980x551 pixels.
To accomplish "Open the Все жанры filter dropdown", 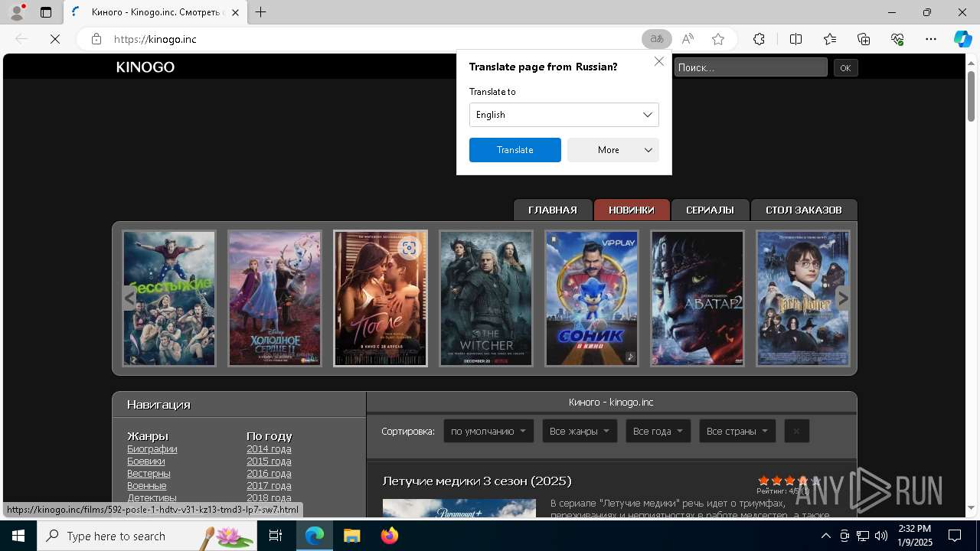I will pos(580,431).
